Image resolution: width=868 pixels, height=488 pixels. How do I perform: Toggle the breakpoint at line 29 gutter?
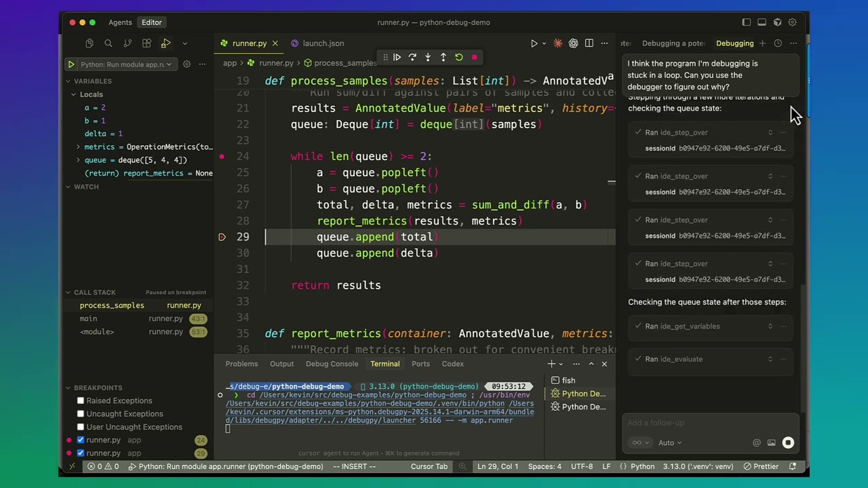[222, 237]
